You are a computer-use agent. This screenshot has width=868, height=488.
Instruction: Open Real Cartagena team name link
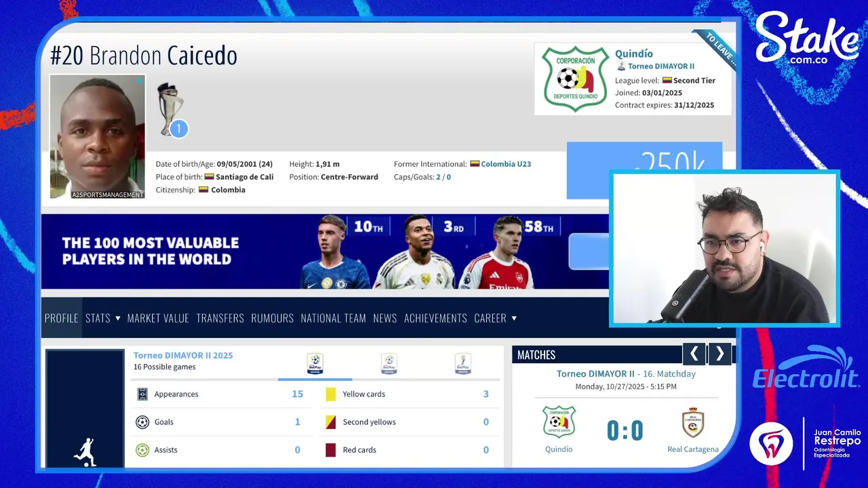pos(693,449)
